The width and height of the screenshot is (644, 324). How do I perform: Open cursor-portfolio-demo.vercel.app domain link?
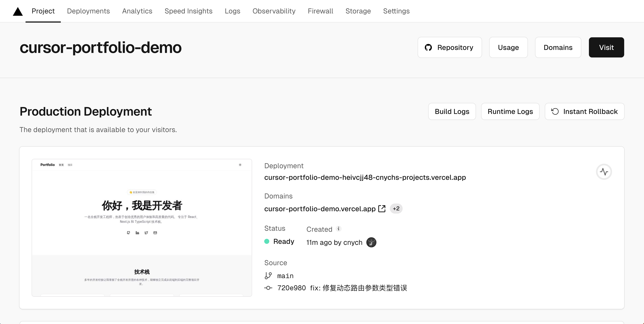coord(320,209)
